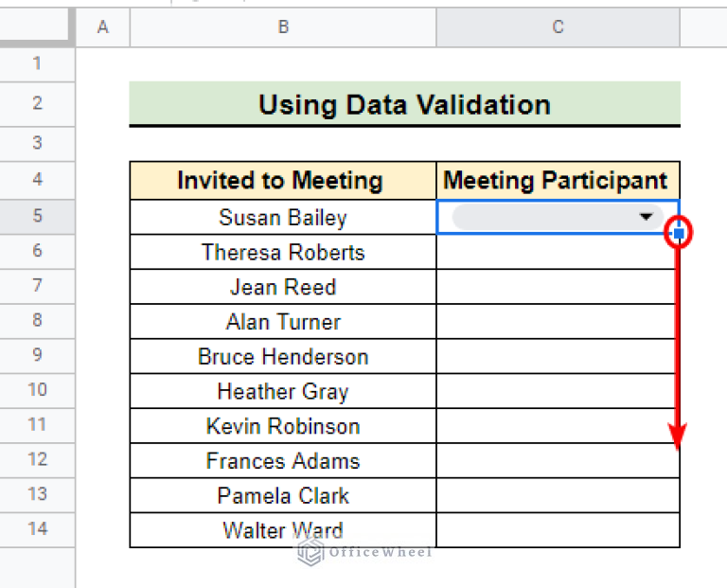Select column C header
Image resolution: width=727 pixels, height=588 pixels.
click(x=559, y=27)
